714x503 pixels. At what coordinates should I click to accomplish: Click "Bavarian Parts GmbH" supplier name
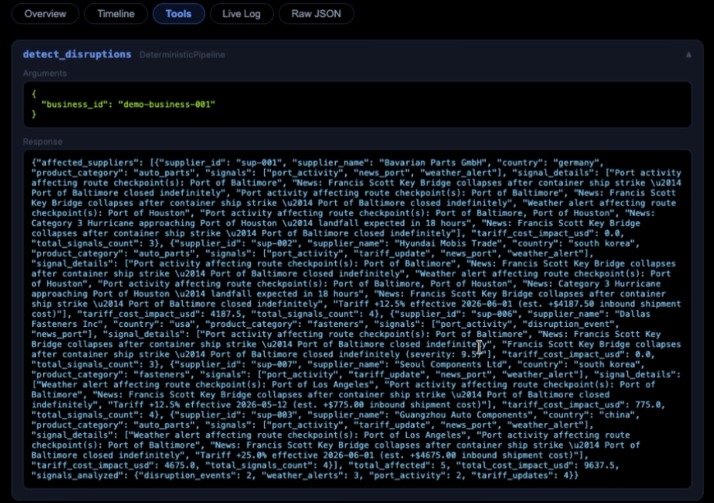436,163
